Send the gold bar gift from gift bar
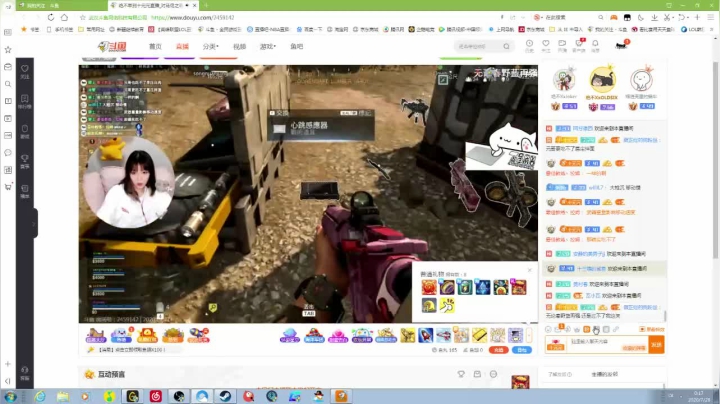The height and width of the screenshot is (404, 720). tap(479, 335)
